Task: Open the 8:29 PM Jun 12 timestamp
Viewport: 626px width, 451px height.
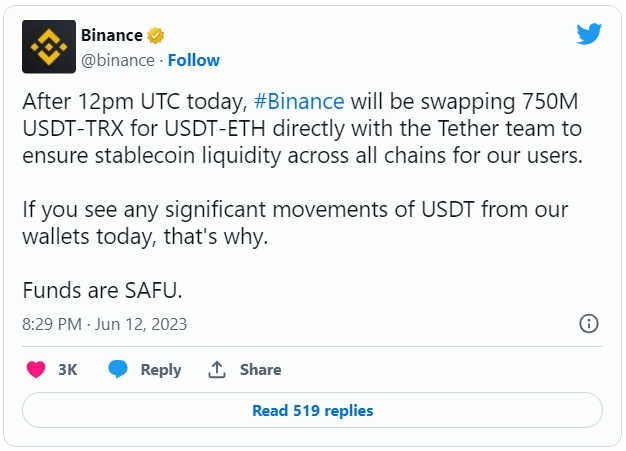Action: [x=105, y=324]
